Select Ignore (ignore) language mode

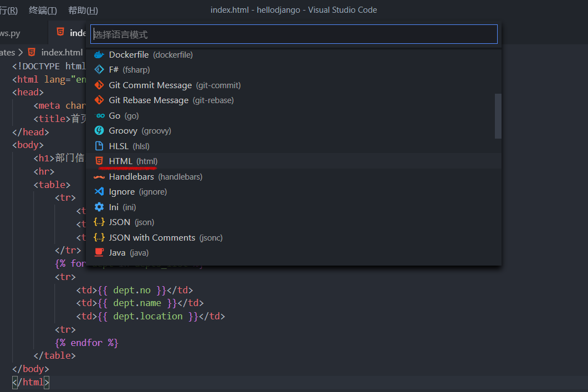tap(294, 192)
